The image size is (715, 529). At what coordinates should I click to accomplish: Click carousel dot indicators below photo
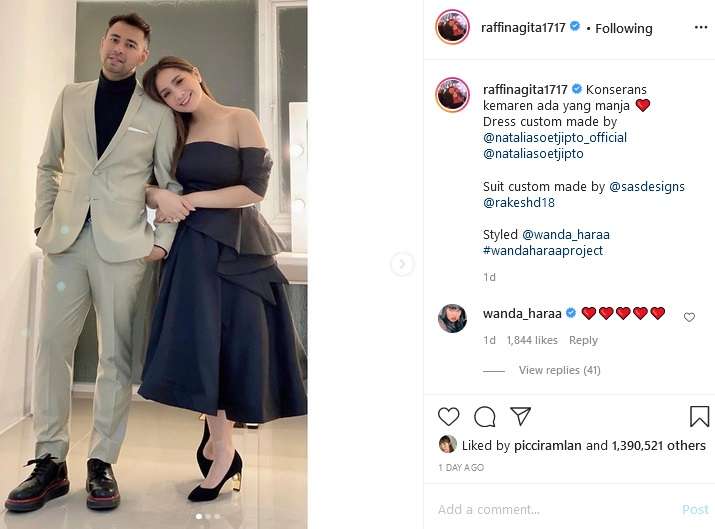pos(208,517)
